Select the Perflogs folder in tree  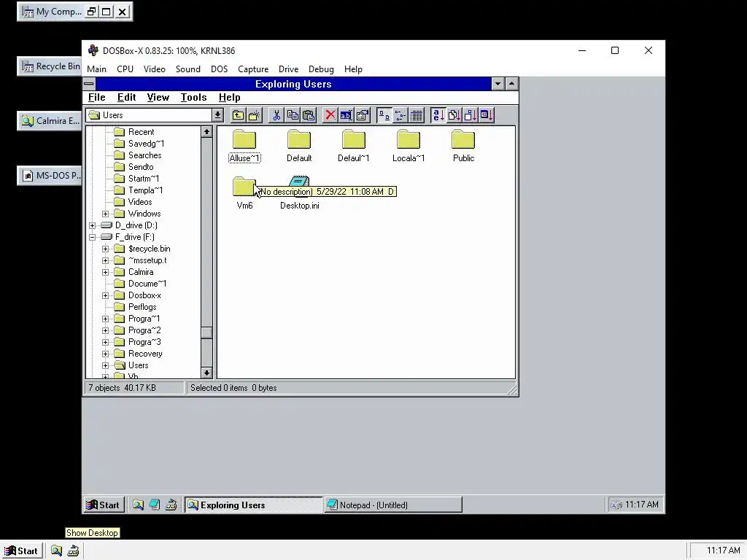142,307
